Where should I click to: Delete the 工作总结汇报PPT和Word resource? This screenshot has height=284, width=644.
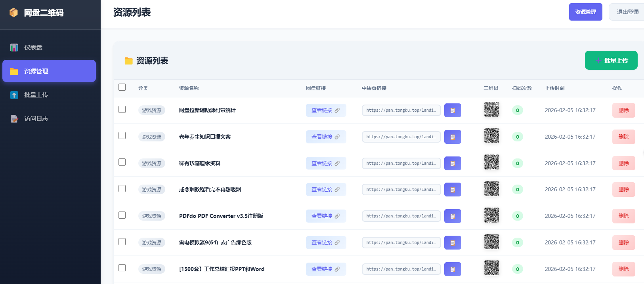coord(624,269)
